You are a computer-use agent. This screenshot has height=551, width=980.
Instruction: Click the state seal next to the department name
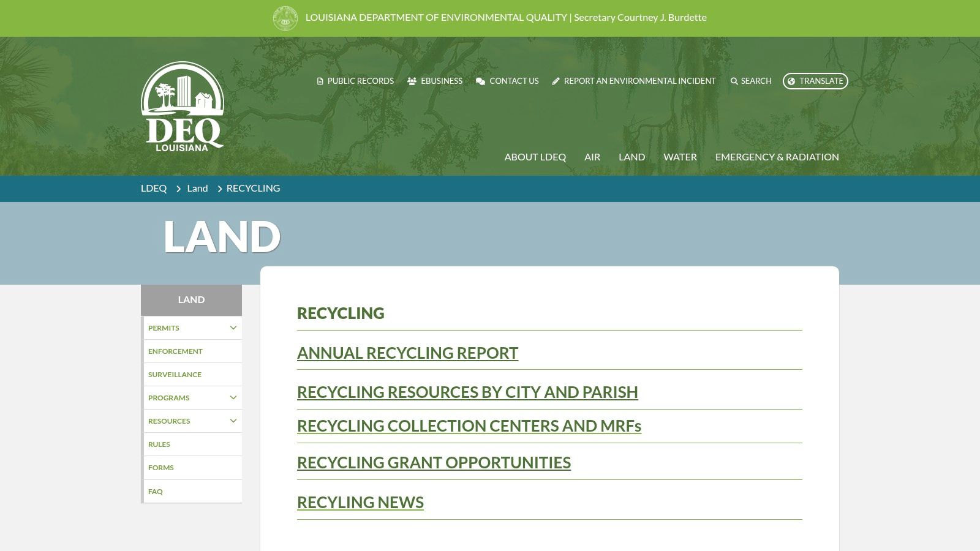click(x=285, y=18)
